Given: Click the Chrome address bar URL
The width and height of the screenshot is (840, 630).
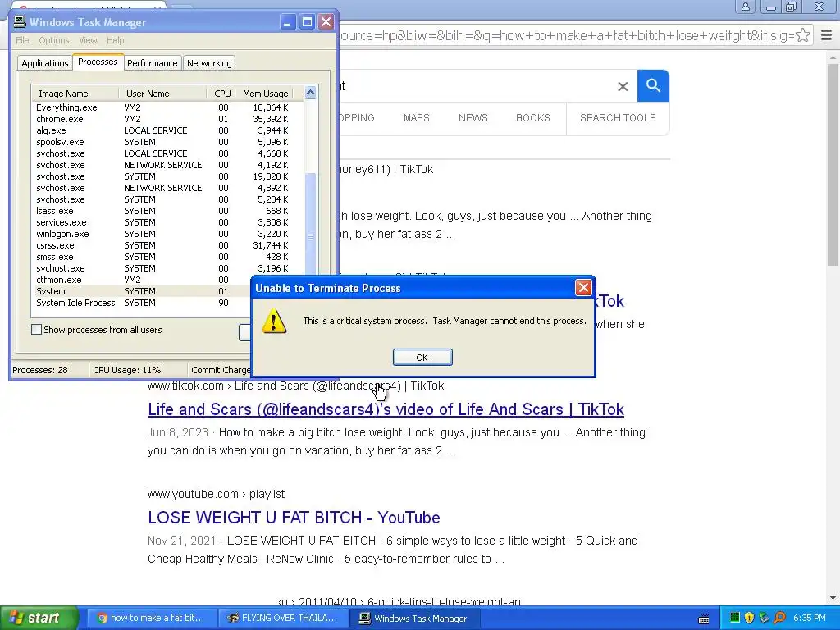Looking at the screenshot, I should (565, 35).
